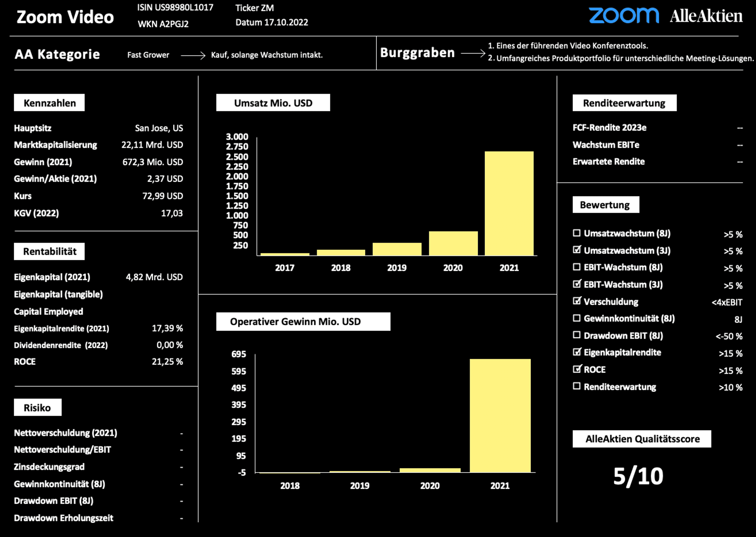
Task: Click the AlleAktien Qualitätsscore header
Action: (642, 439)
